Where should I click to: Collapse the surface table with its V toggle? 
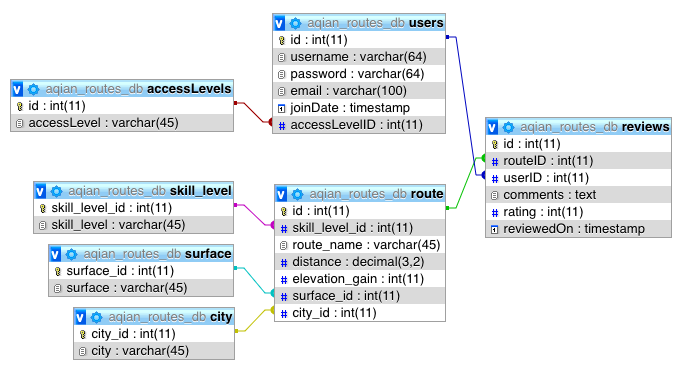click(x=55, y=254)
